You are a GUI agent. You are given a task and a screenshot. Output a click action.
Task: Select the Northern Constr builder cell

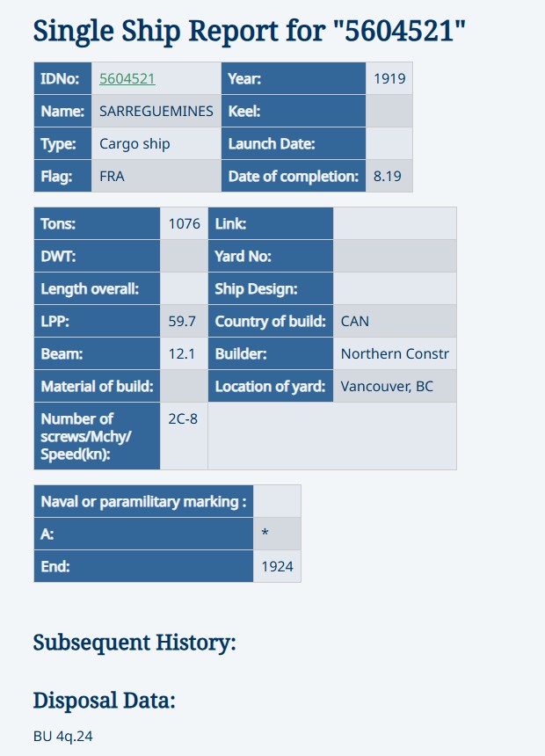(x=395, y=353)
